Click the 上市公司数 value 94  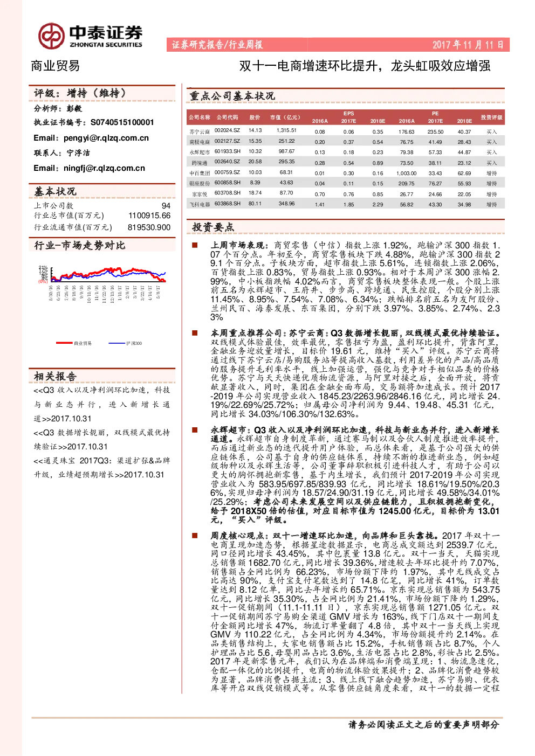coord(166,206)
